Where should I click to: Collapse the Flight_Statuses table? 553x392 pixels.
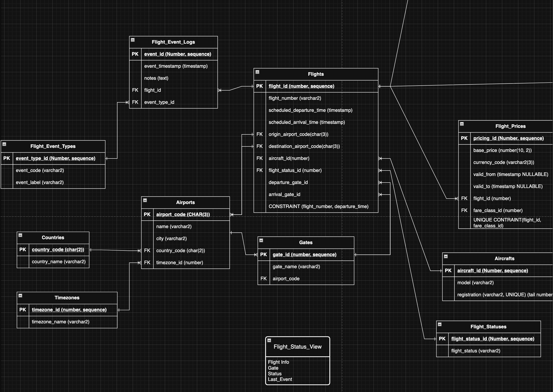click(x=439, y=324)
